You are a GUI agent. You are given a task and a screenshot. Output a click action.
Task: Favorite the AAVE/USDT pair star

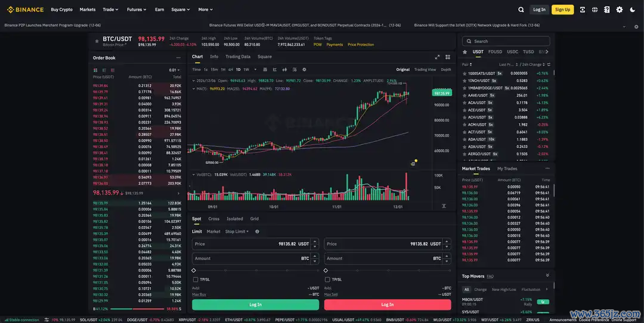tap(465, 95)
